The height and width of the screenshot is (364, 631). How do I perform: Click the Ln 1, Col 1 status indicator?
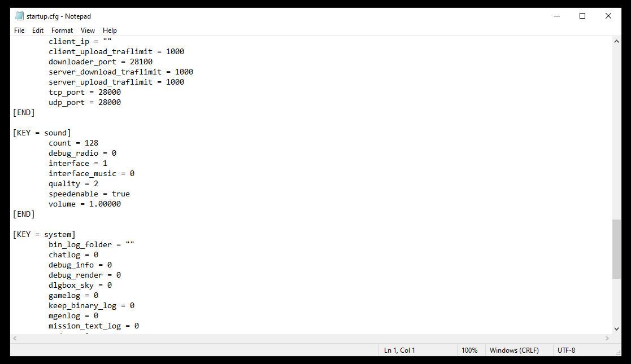point(399,350)
